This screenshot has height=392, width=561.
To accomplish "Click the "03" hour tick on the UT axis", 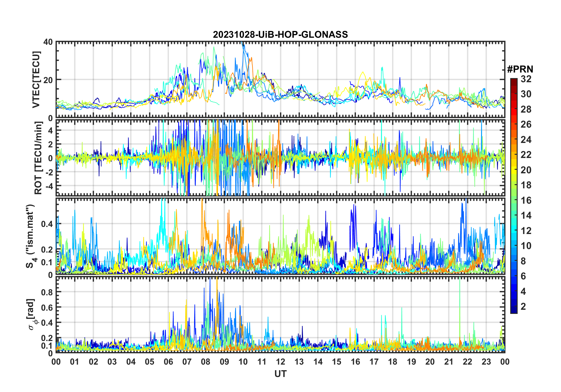I will point(112,362).
